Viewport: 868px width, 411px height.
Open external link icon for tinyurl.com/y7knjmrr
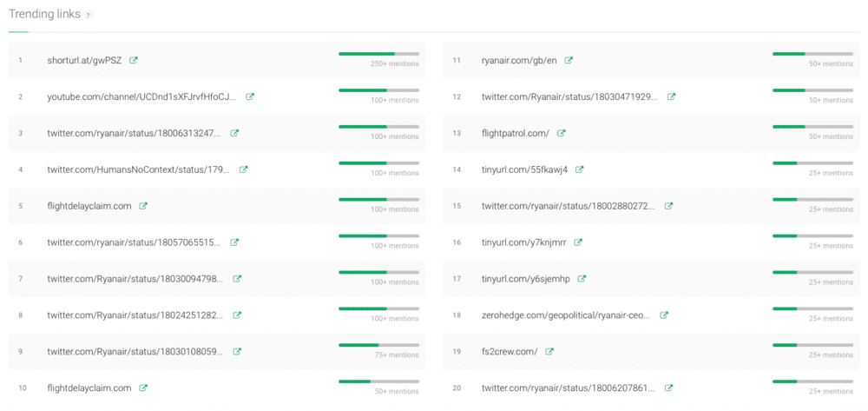(x=578, y=242)
